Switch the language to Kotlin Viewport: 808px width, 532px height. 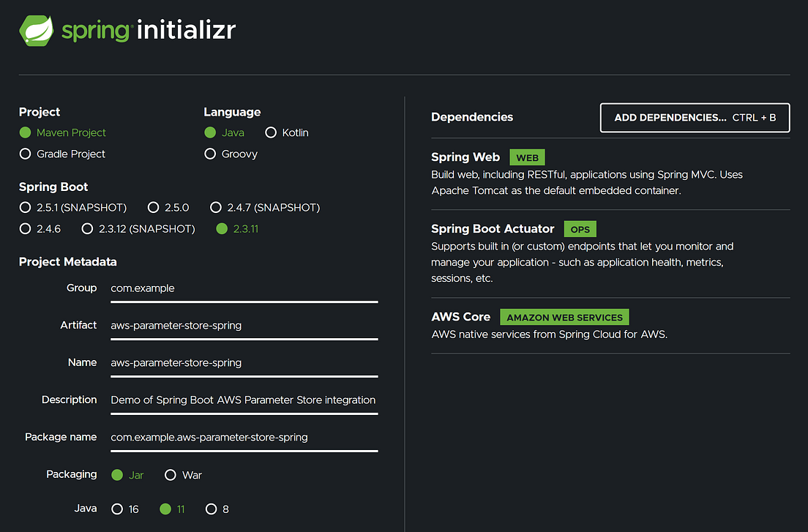coord(269,132)
